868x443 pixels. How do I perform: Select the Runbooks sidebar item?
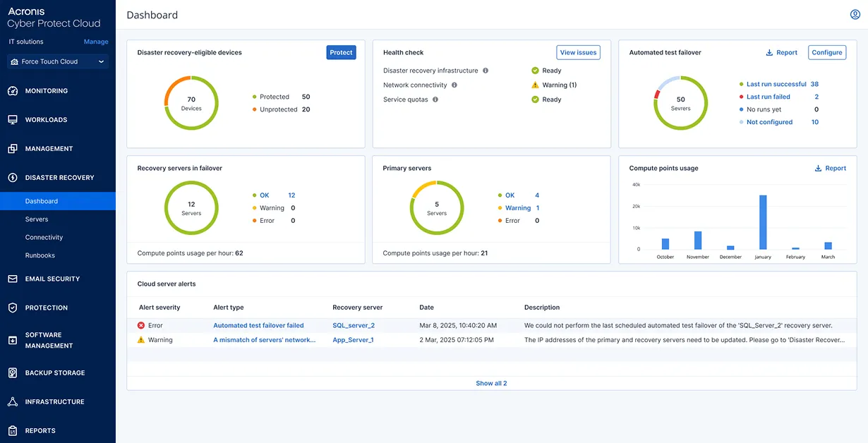(40, 255)
